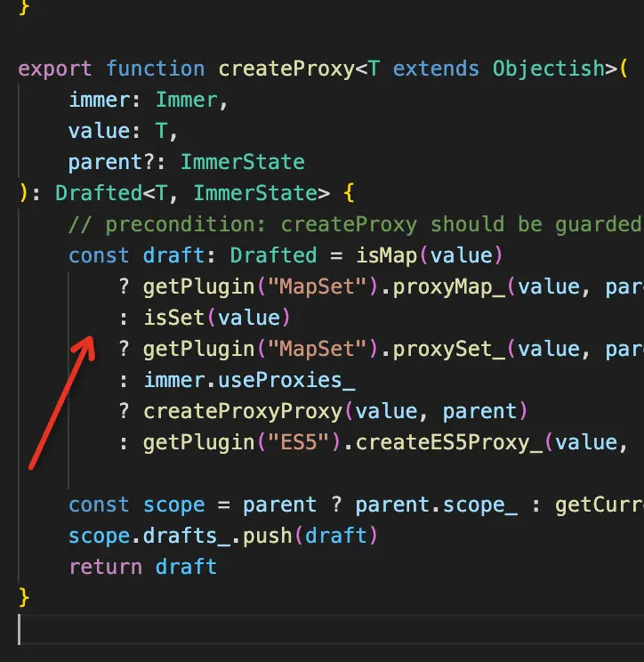
Task: Click the Drafted return type
Action: coord(99,193)
